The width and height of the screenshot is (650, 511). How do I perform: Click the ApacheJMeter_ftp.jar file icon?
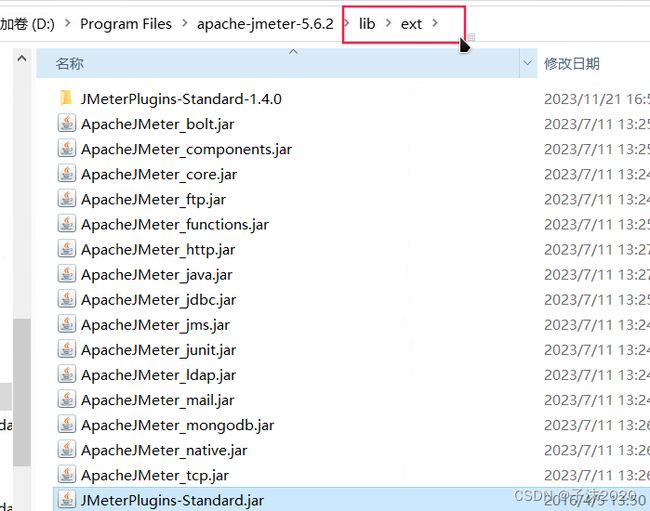click(66, 199)
